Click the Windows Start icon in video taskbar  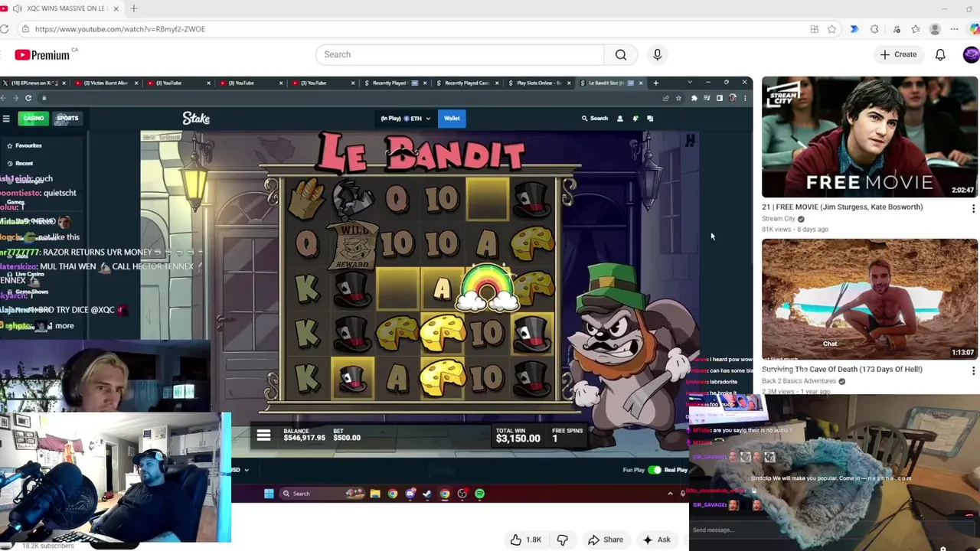pos(269,494)
